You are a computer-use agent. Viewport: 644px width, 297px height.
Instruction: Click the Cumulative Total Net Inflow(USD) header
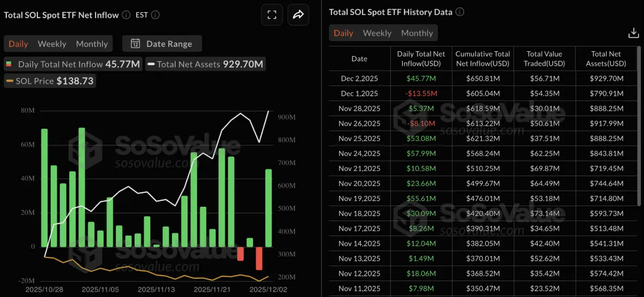pos(483,58)
